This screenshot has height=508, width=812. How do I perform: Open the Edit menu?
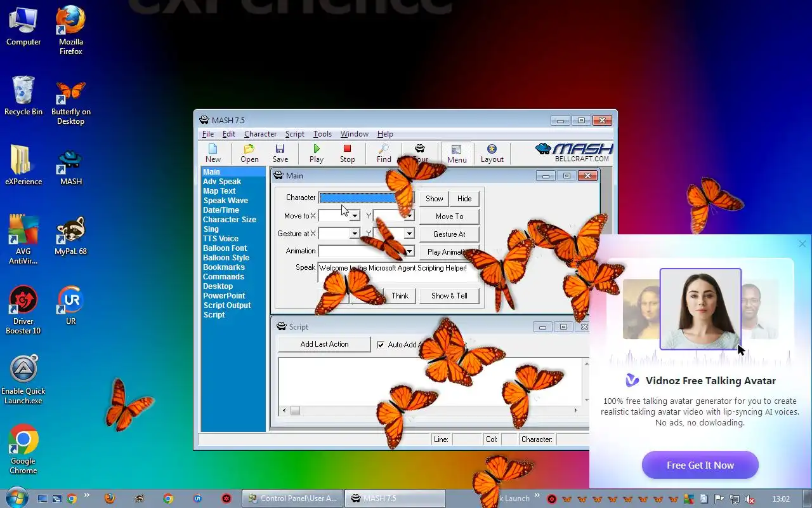coord(229,134)
